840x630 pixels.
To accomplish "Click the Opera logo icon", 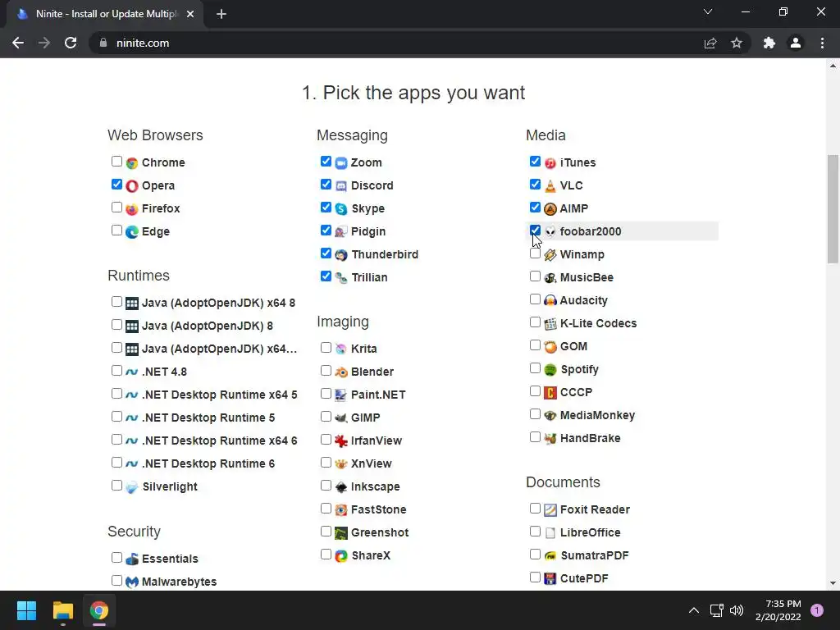I will click(132, 186).
